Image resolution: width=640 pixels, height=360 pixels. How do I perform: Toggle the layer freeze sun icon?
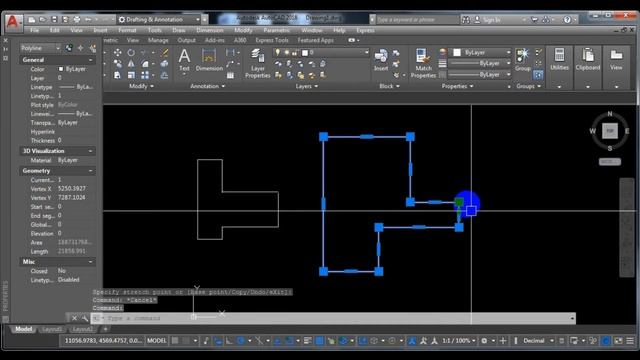(x=287, y=52)
